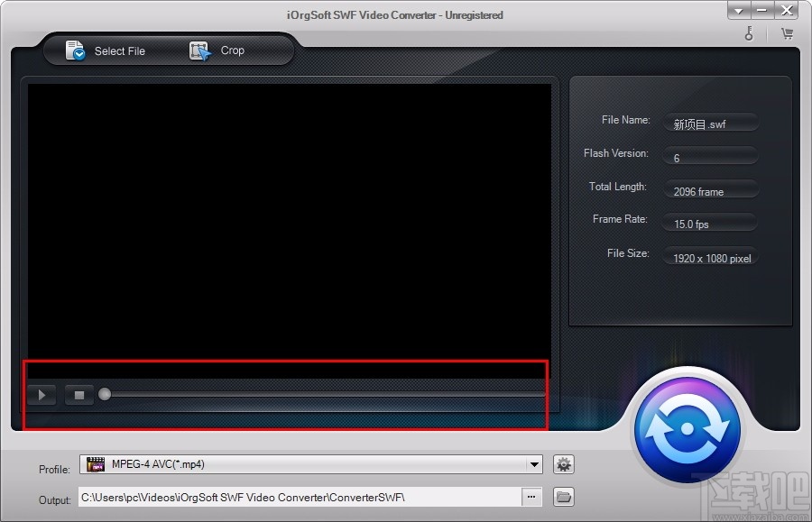812x522 pixels.
Task: Stop playback with the stop button
Action: [x=78, y=395]
